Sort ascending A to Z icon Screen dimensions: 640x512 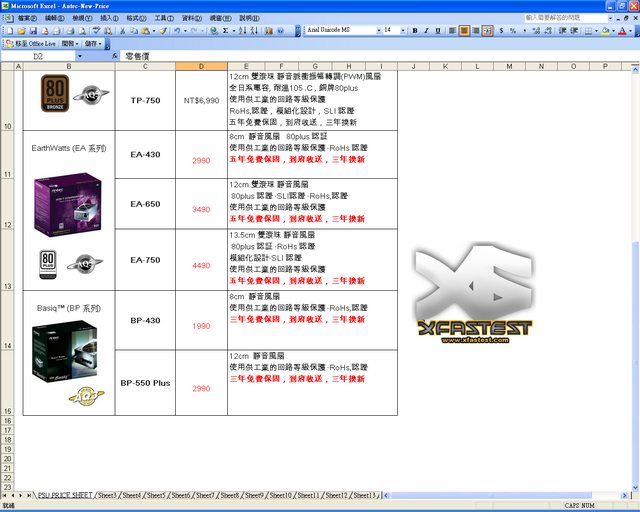243,31
